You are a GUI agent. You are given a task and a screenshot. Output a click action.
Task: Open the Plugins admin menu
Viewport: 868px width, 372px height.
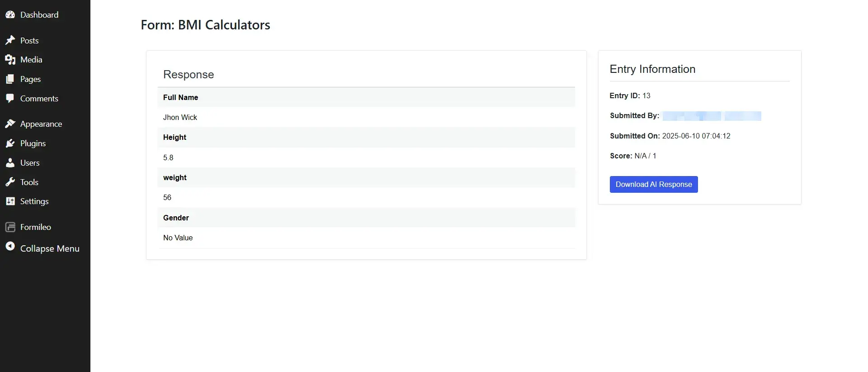coord(33,143)
